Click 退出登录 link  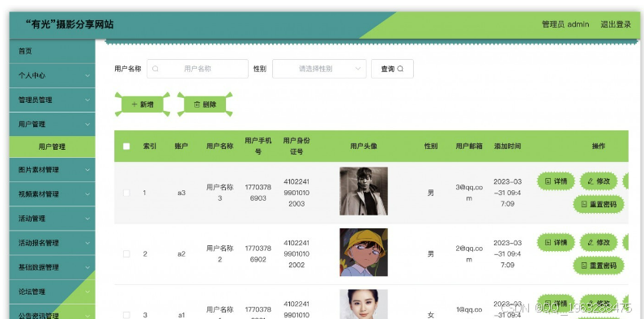[616, 24]
